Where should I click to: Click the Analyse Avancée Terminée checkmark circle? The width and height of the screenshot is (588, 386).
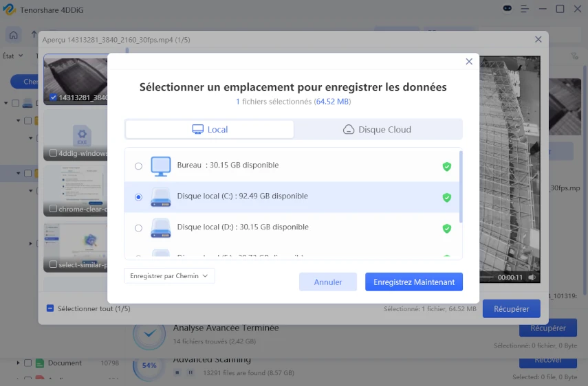click(x=149, y=334)
